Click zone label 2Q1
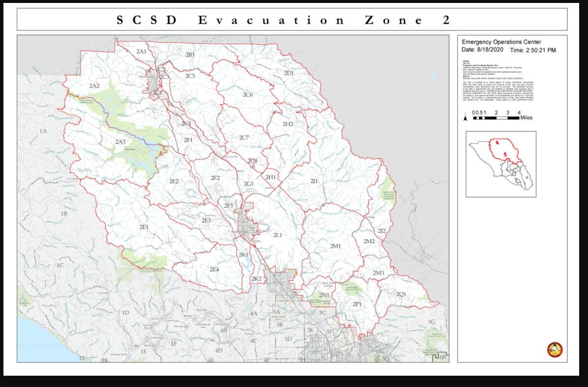588x387 pixels. [x=401, y=294]
